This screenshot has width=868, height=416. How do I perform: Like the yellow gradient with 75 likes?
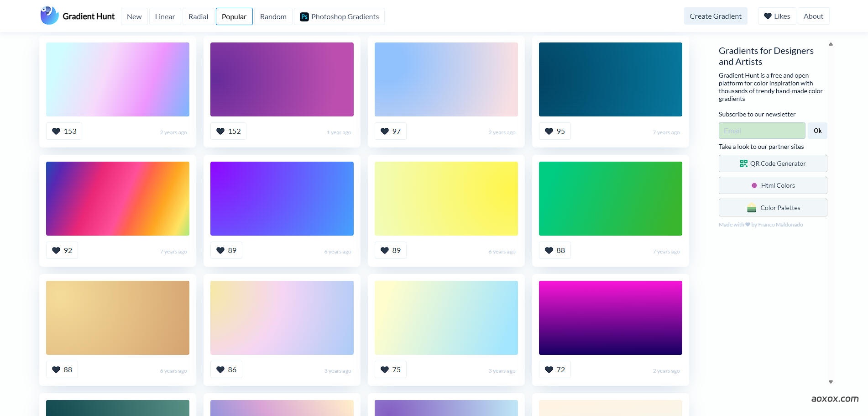click(385, 369)
